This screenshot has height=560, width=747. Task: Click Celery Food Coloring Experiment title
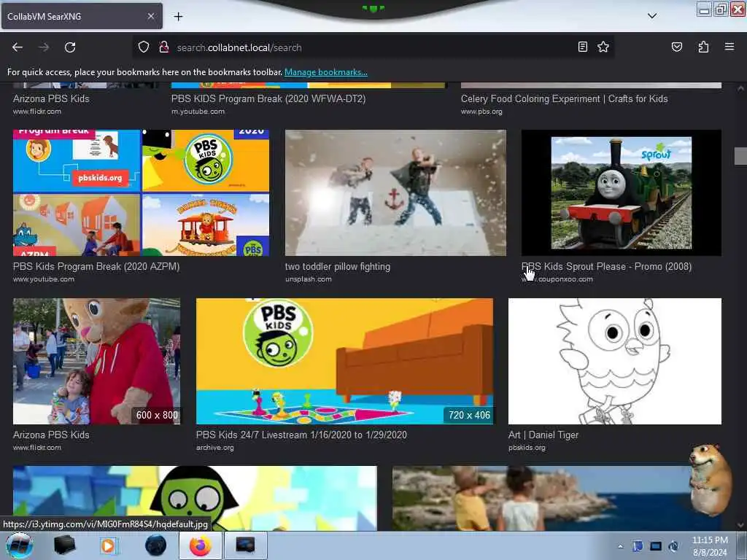click(x=564, y=98)
